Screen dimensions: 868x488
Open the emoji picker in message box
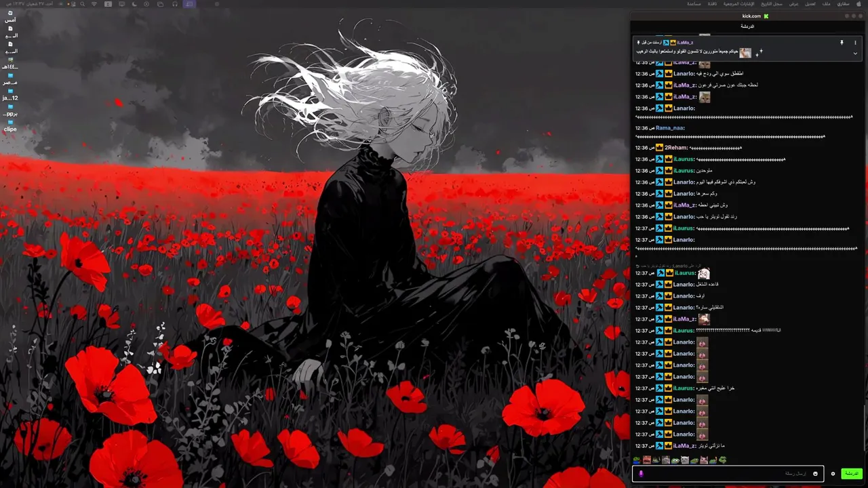[815, 474]
